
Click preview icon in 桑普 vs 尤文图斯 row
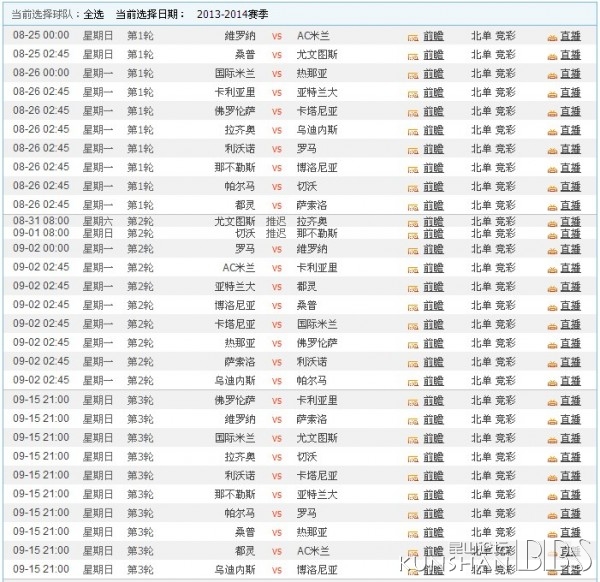413,56
